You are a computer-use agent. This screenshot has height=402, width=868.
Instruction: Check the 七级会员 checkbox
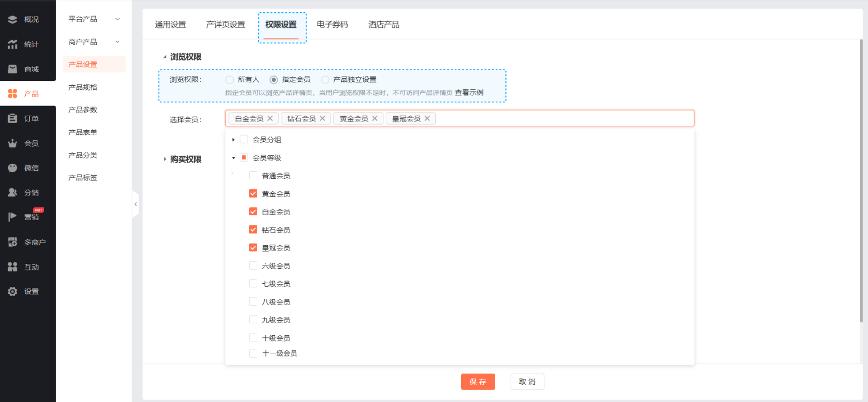tap(254, 283)
